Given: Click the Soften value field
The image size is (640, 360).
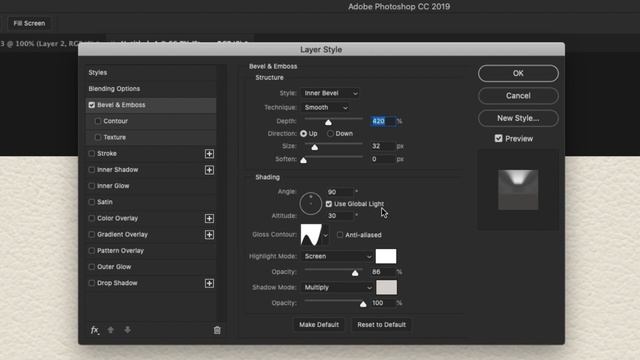Looking at the screenshot, I should [x=383, y=159].
